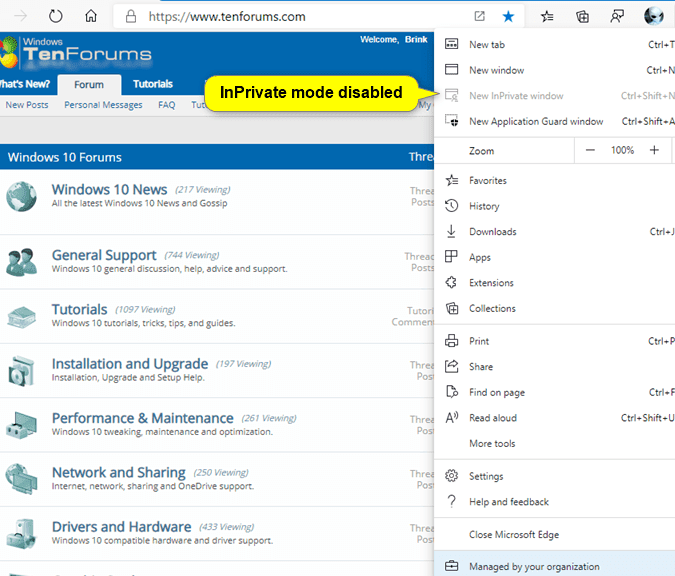This screenshot has width=675, height=576.
Task: Open Extensions from the menu
Action: click(x=554, y=282)
